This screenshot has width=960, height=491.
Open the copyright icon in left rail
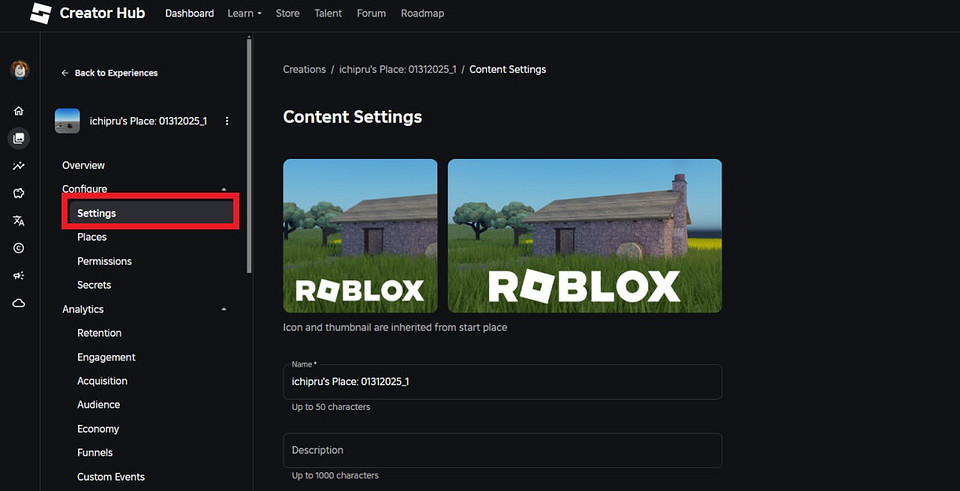[19, 248]
